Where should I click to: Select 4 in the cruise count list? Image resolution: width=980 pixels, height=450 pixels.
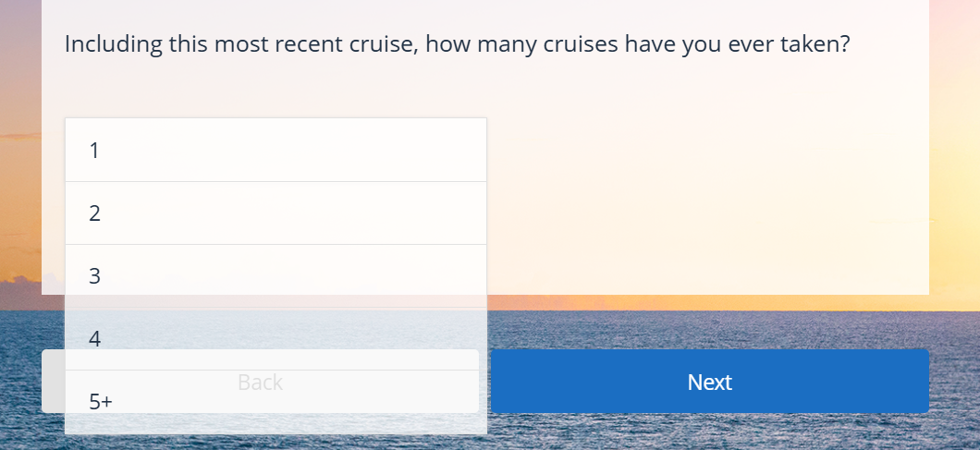(276, 339)
